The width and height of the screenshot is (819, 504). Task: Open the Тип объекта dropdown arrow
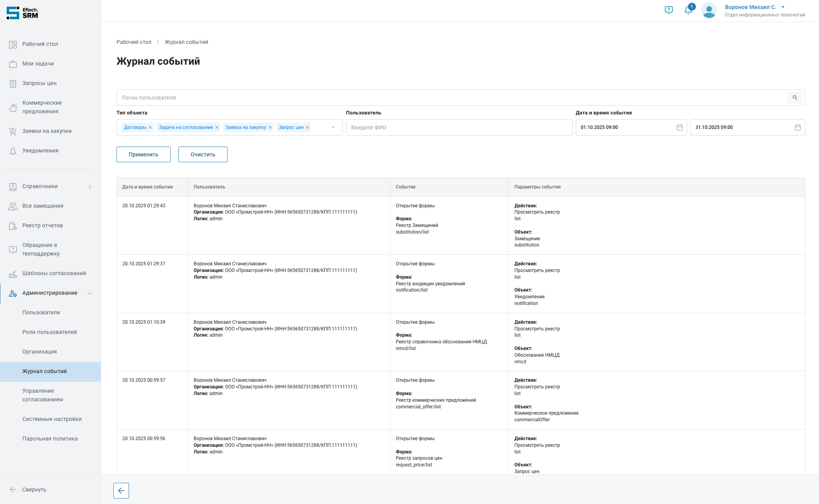click(333, 127)
